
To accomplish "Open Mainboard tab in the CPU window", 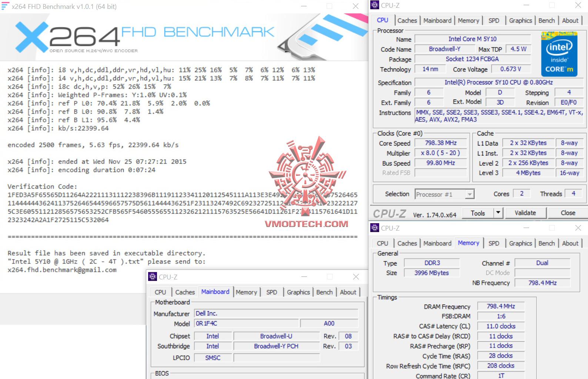I will point(437,21).
